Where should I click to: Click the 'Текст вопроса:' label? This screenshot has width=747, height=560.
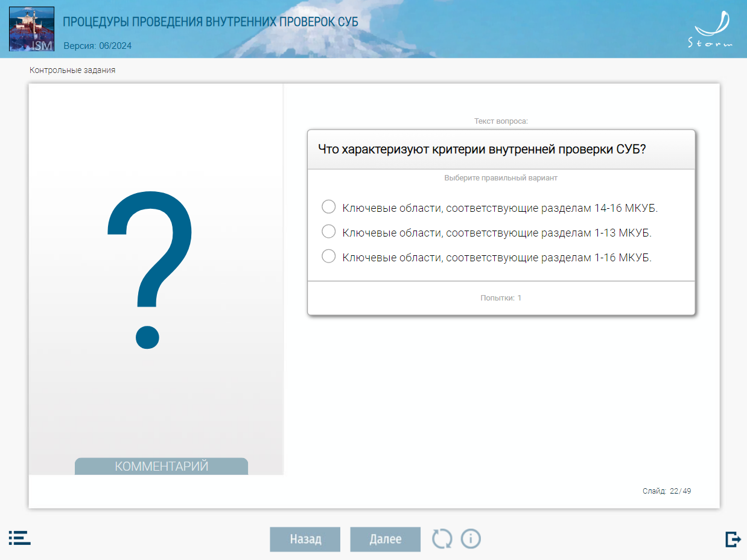coord(501,121)
